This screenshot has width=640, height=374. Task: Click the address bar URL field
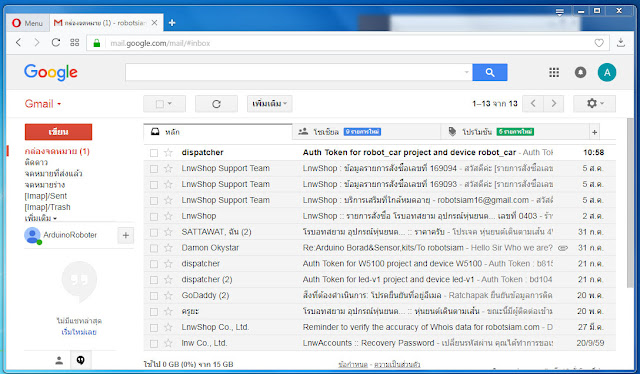(347, 43)
